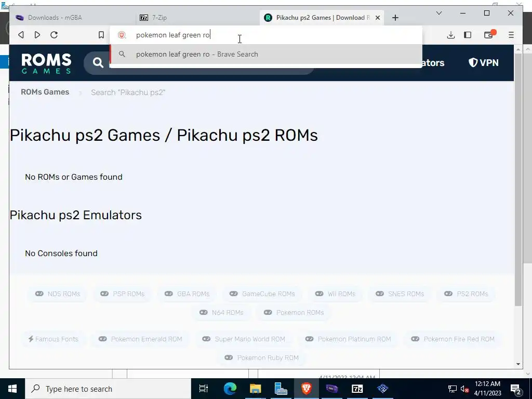Open File Explorer from the taskbar
Screen dimensions: 532x399
tap(256, 389)
